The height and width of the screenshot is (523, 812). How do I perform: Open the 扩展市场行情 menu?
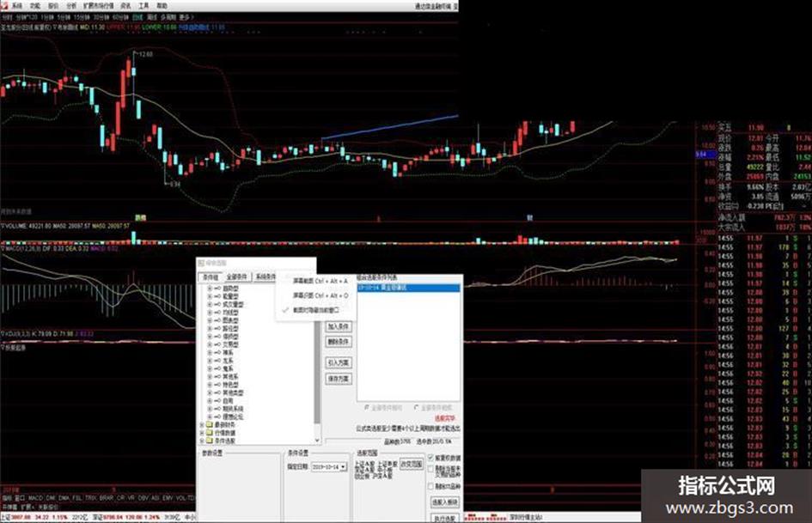coord(99,6)
